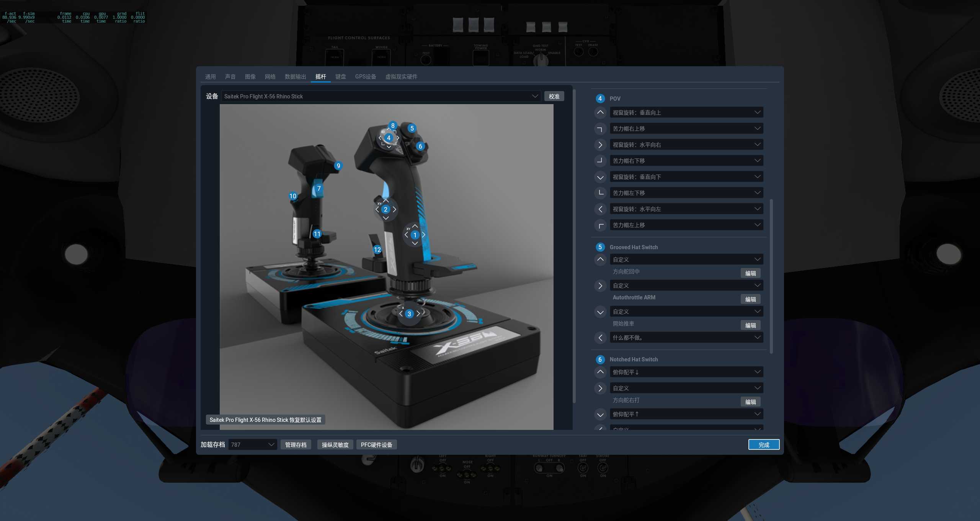Click the POV down-left corner icon
The image size is (980, 521).
(x=600, y=193)
